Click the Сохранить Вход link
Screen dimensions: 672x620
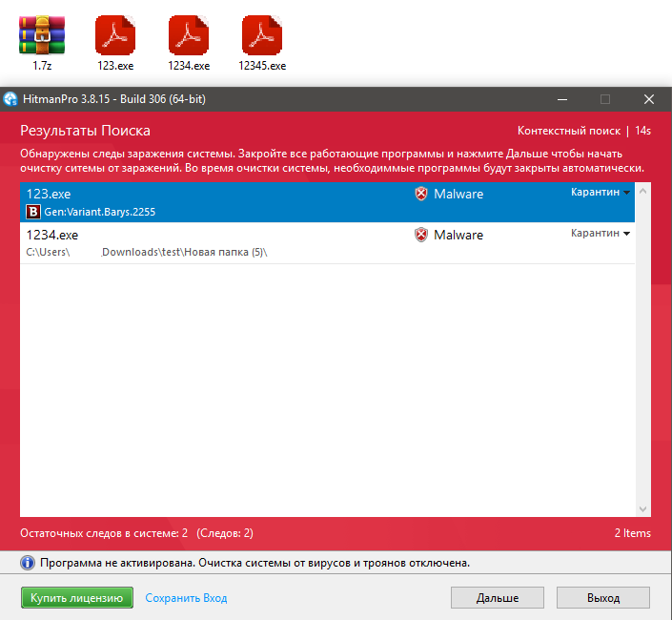[x=186, y=598]
